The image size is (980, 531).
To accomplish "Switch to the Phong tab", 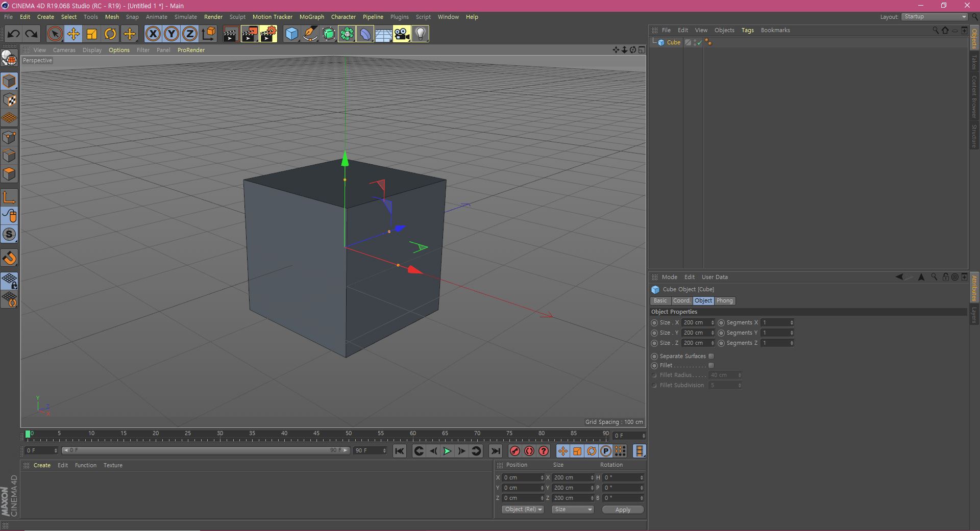I will click(724, 300).
